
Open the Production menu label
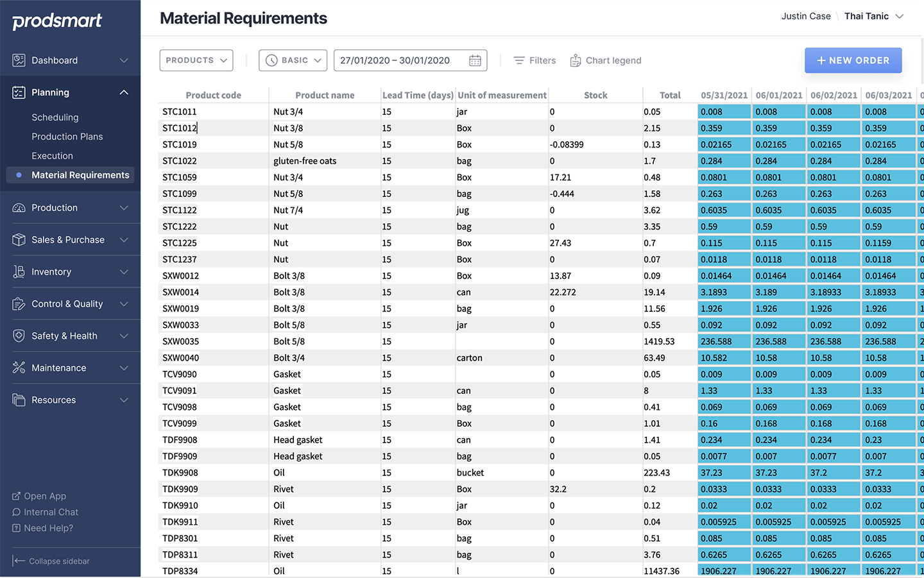(x=55, y=208)
